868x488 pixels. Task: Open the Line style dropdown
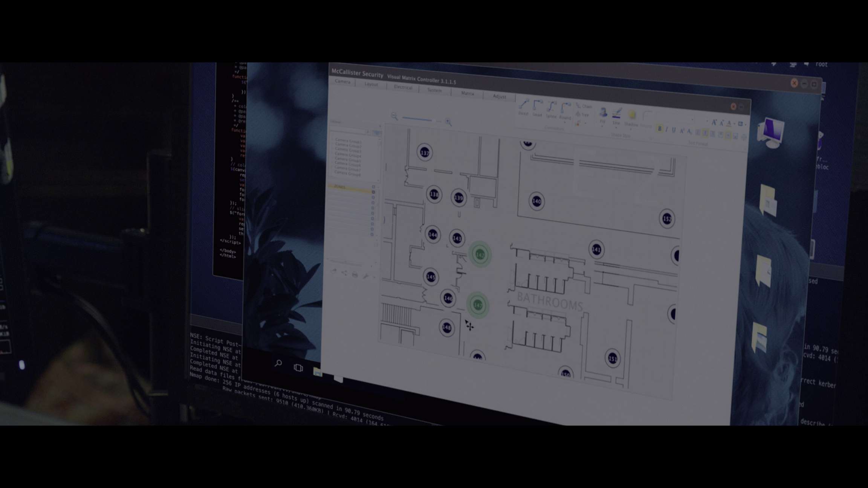click(x=616, y=127)
